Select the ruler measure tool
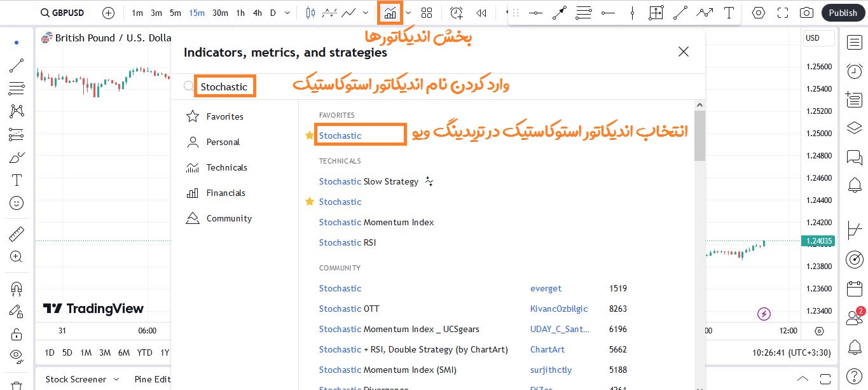This screenshot has height=390, width=868. click(17, 234)
